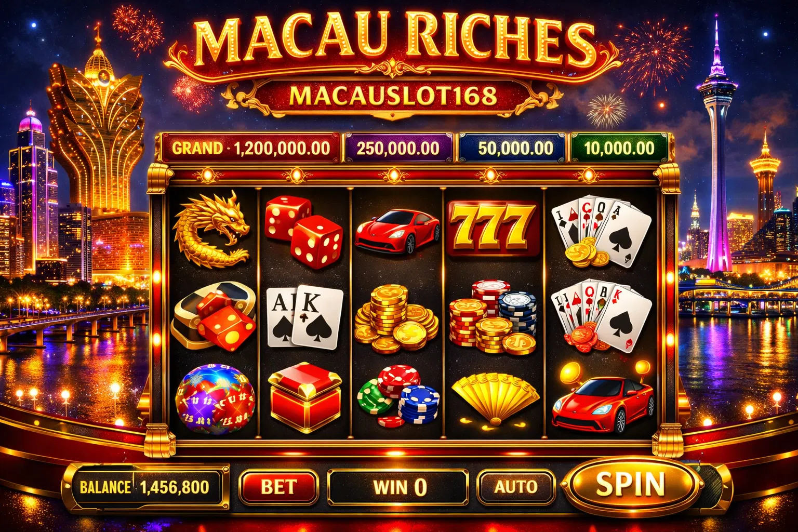Click the MACAUSLOT168 banner

point(393,96)
